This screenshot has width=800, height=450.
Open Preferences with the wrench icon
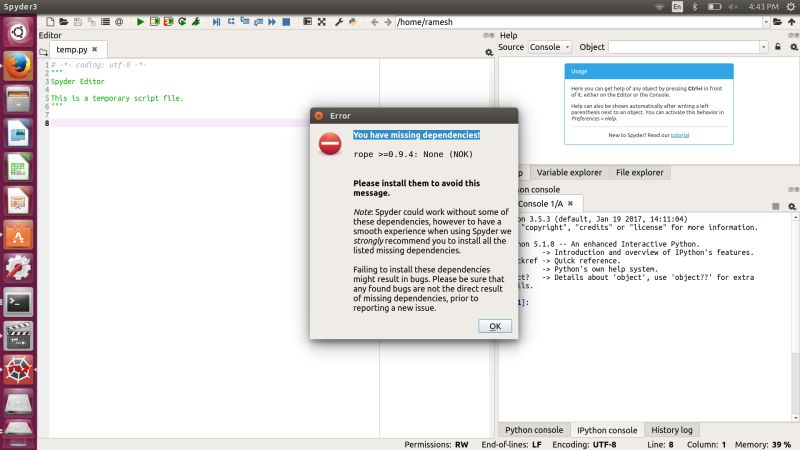click(x=339, y=22)
